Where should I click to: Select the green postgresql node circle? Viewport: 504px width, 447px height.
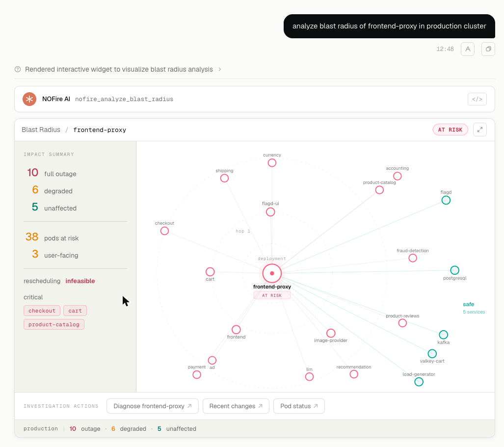tap(454, 270)
